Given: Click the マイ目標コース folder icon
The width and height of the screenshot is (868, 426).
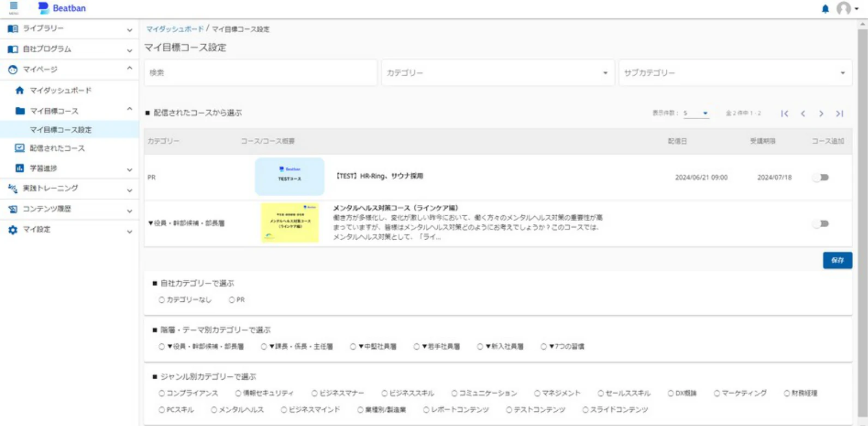Looking at the screenshot, I should (x=20, y=111).
